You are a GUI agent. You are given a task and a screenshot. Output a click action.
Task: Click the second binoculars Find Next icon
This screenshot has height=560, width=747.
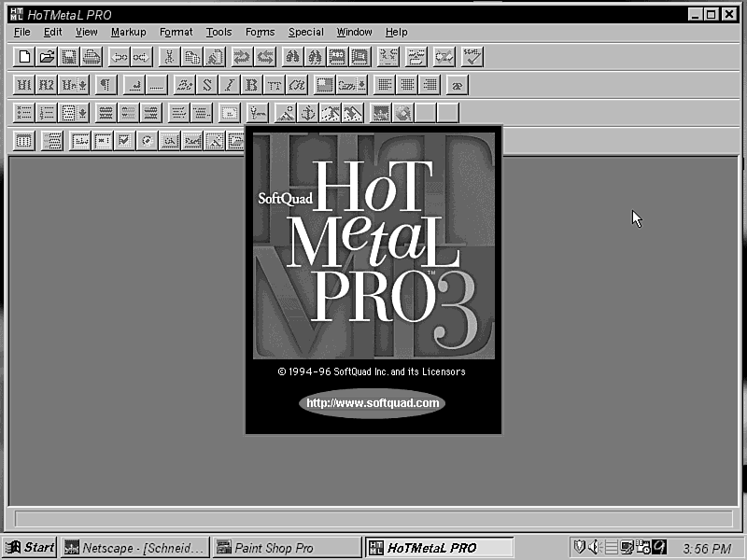315,57
